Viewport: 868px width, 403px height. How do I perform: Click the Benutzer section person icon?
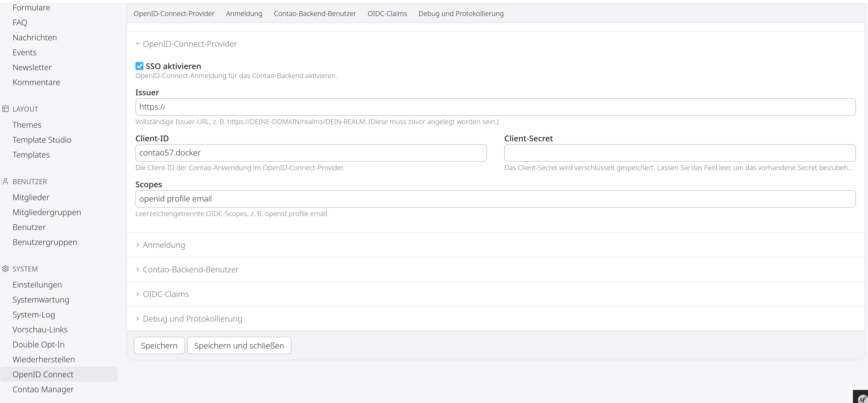[5, 182]
